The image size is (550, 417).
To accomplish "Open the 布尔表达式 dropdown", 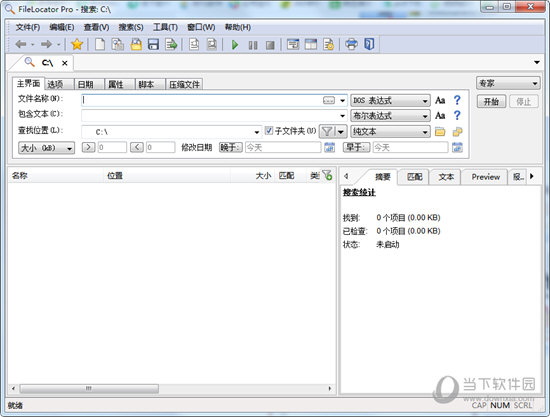I will tap(390, 115).
